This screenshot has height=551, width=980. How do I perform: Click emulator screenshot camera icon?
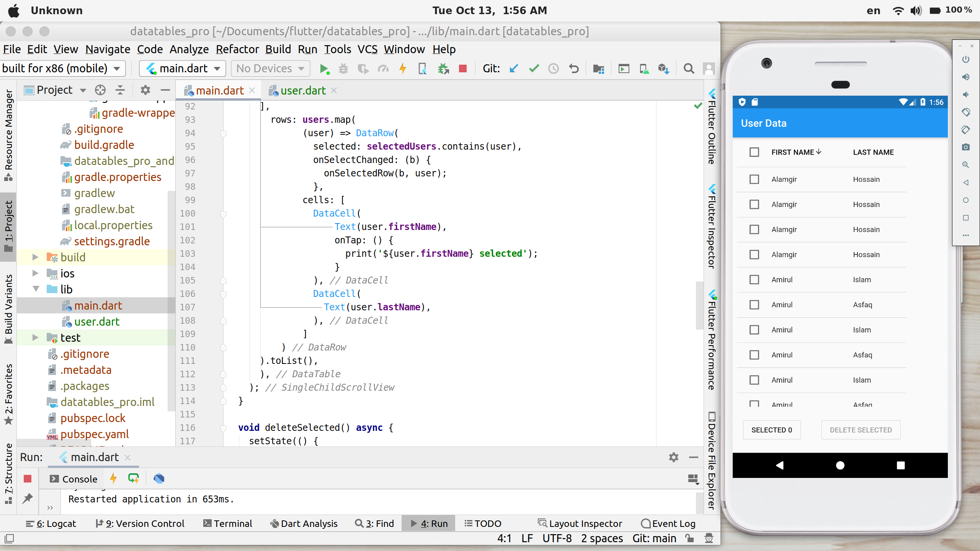(x=965, y=147)
